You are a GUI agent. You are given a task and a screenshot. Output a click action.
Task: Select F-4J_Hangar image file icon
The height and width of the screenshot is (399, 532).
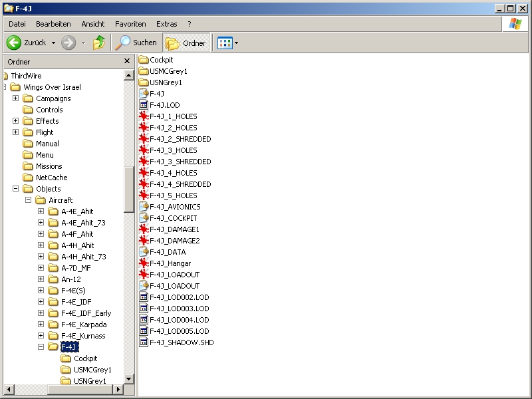point(144,263)
